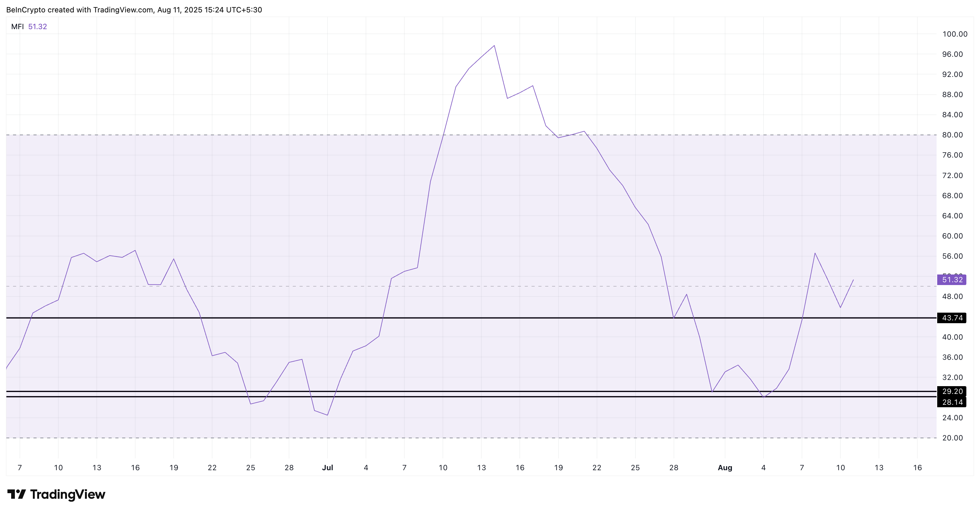Screen dimensions: 980x513
Task: Click the MFI indicator label
Action: (x=17, y=27)
